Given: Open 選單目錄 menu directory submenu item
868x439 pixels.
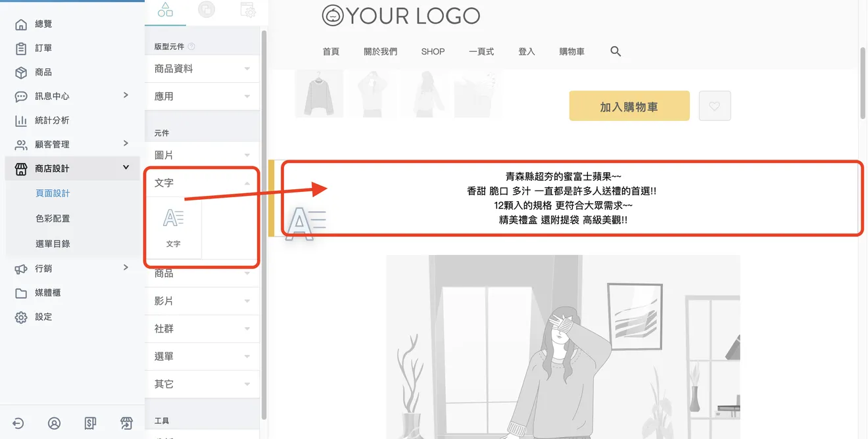Looking at the screenshot, I should 53,244.
